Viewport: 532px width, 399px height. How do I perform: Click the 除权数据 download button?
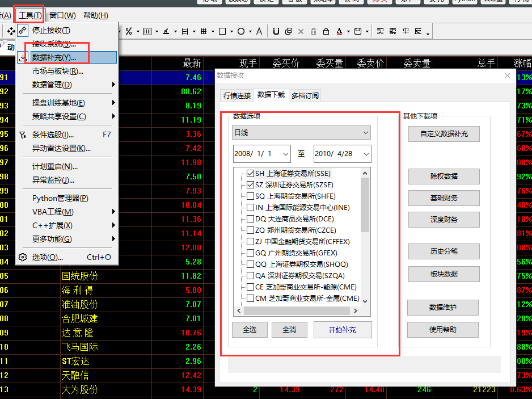click(x=444, y=177)
